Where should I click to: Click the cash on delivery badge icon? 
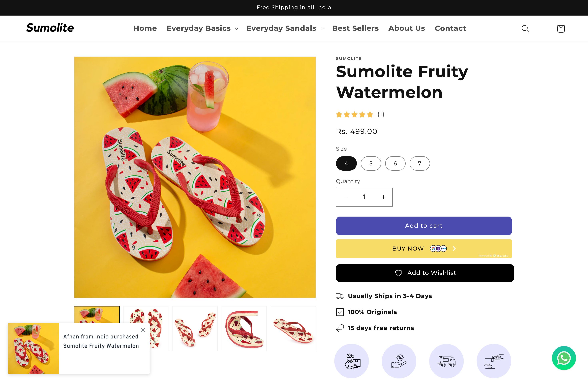coord(494,361)
